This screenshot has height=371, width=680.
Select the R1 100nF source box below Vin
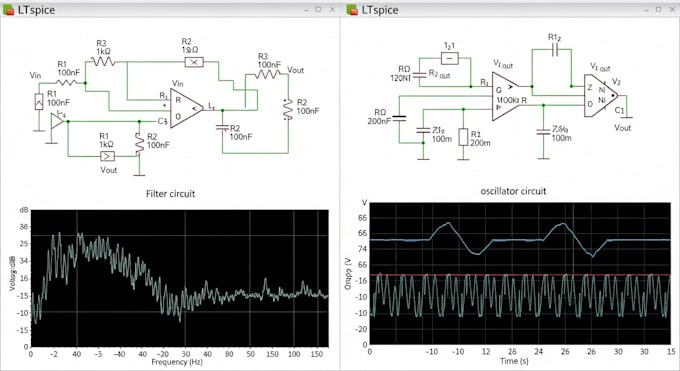click(39, 102)
